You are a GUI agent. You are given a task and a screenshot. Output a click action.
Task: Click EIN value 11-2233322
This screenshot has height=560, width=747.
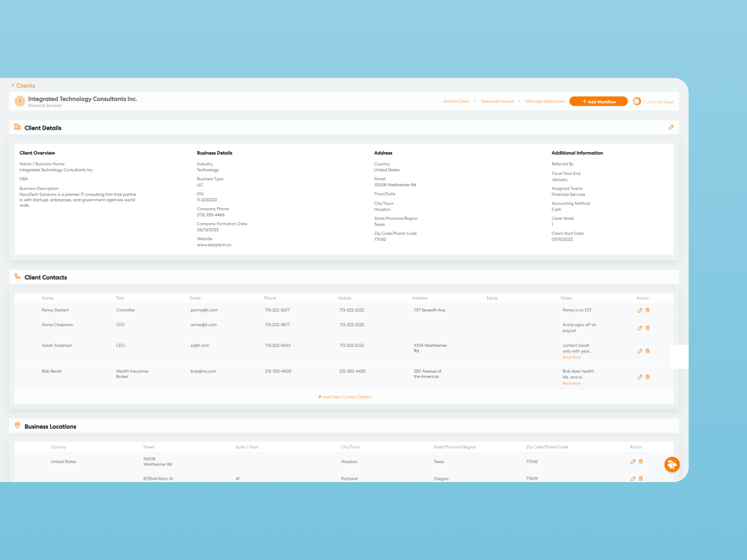coord(207,200)
